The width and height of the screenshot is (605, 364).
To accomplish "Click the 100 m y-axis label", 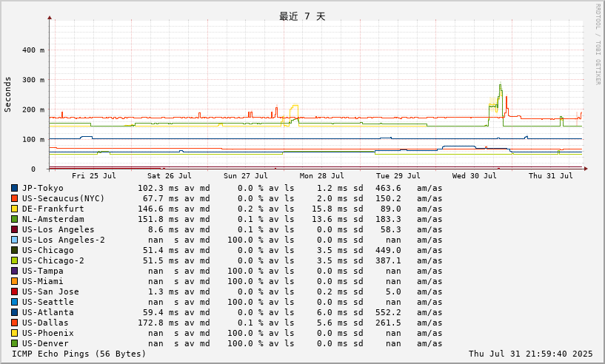I will [33, 139].
